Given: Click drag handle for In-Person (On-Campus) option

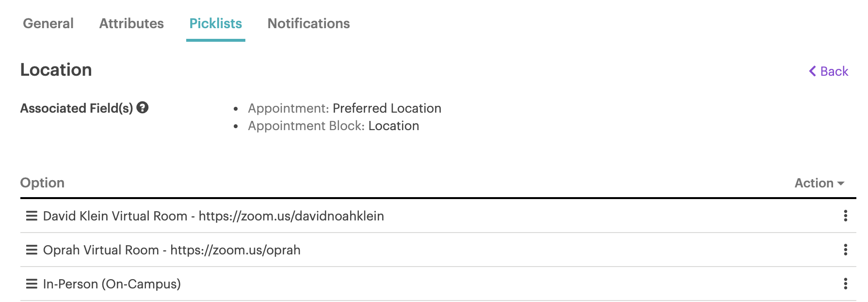Looking at the screenshot, I should (32, 284).
